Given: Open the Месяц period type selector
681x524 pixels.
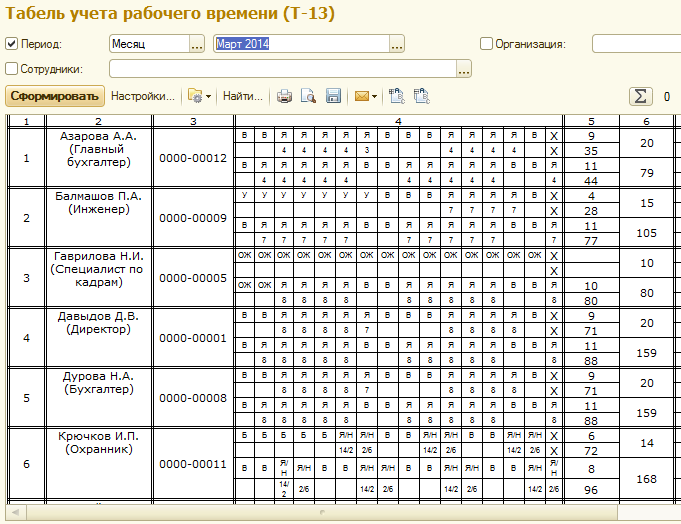Looking at the screenshot, I should coord(197,44).
